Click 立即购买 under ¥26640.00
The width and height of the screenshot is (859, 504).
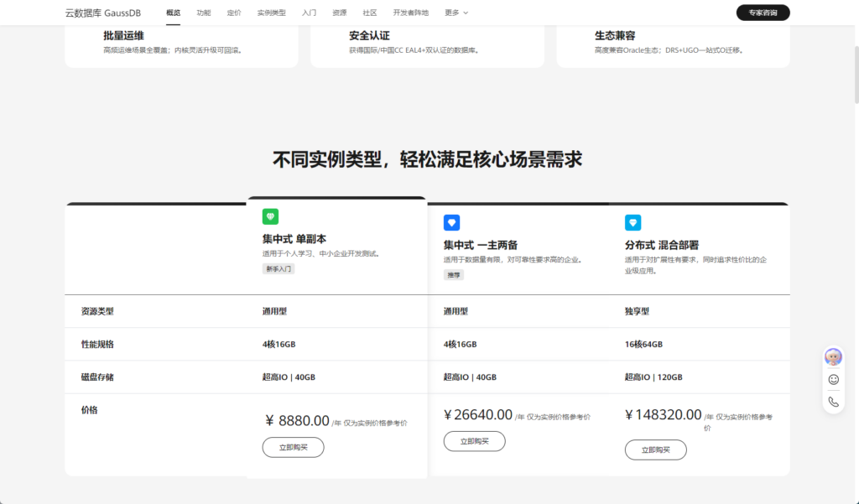(x=475, y=441)
